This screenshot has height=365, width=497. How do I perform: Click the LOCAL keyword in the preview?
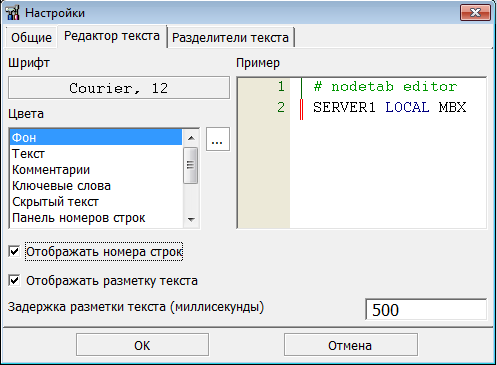pyautogui.click(x=407, y=107)
